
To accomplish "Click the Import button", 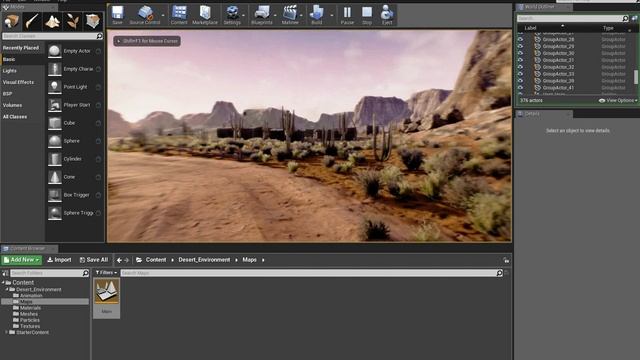I will coord(59,260).
